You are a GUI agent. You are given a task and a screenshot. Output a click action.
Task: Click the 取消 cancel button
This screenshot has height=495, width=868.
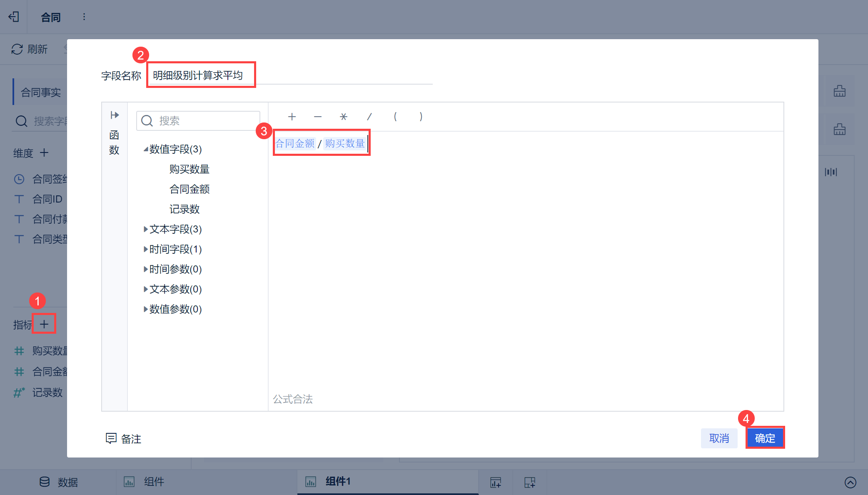tap(719, 438)
